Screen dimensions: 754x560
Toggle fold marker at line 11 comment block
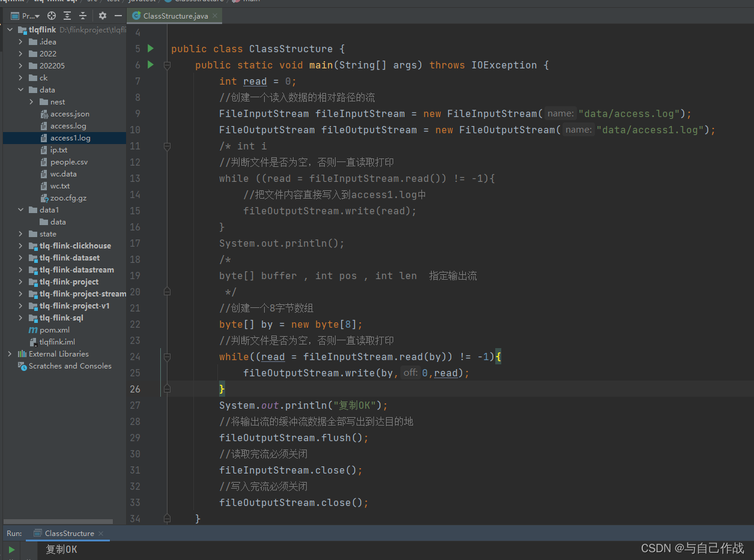click(167, 146)
